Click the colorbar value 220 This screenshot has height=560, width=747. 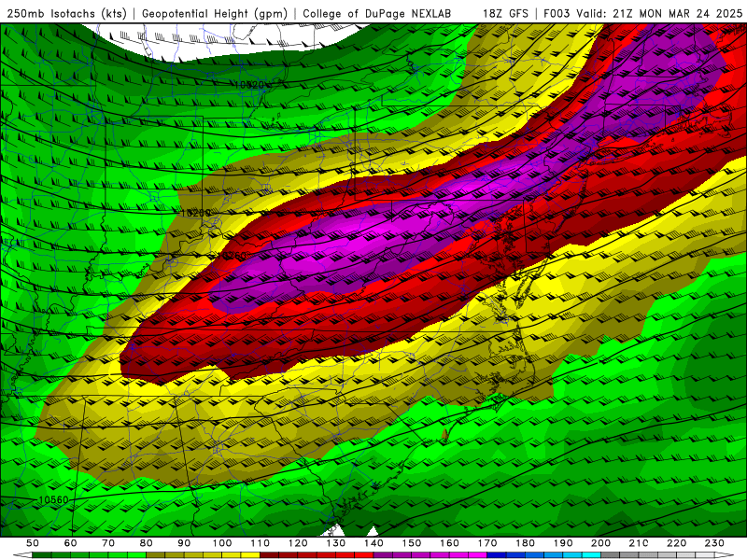tap(676, 543)
